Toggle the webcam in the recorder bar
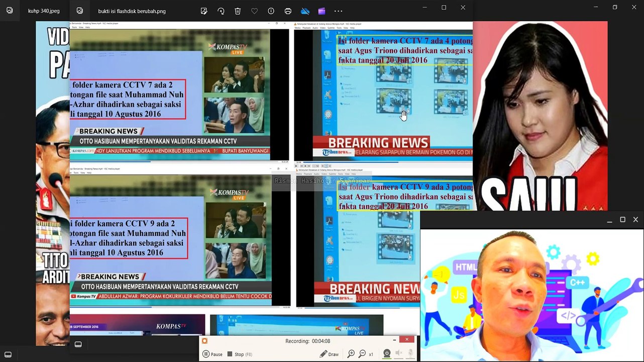Image resolution: width=644 pixels, height=362 pixels. [x=387, y=354]
